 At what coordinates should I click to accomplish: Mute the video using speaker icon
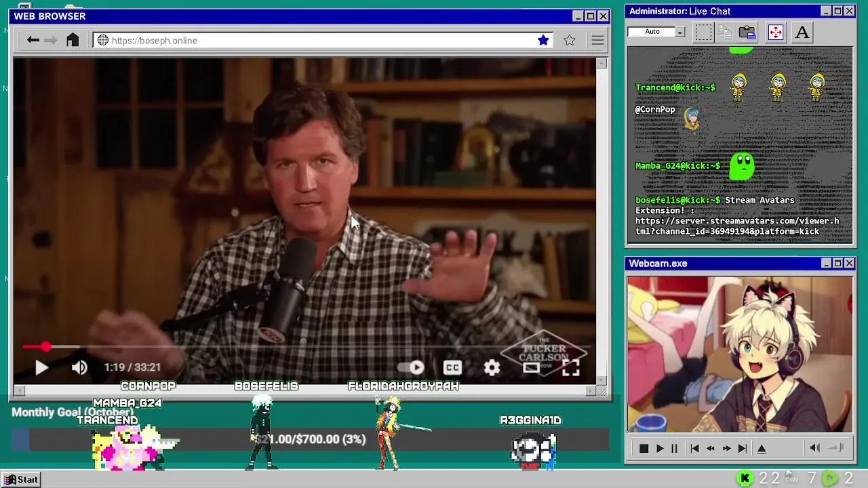pos(79,367)
